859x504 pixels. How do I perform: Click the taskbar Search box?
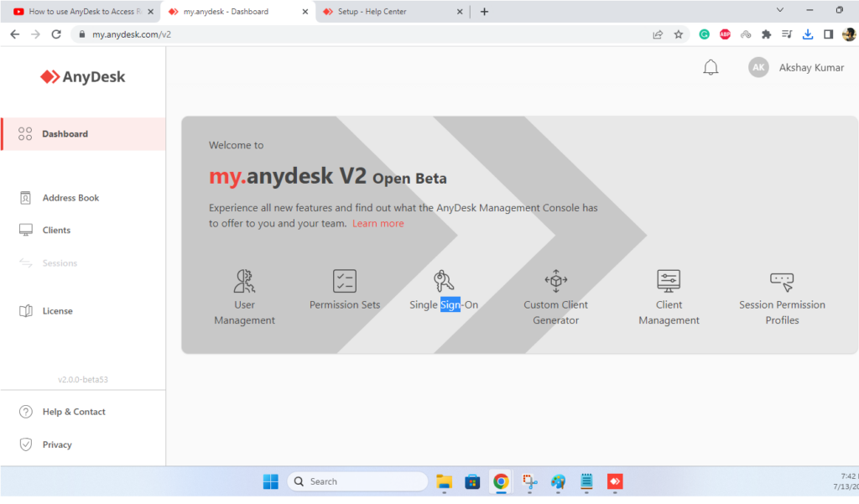click(357, 481)
